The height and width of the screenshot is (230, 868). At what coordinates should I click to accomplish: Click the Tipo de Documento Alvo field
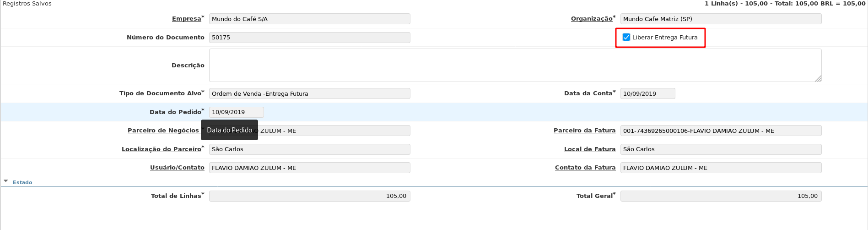309,93
